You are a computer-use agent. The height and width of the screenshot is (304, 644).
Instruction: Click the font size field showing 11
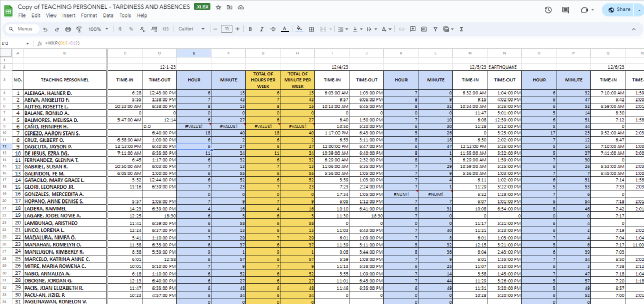pos(226,29)
